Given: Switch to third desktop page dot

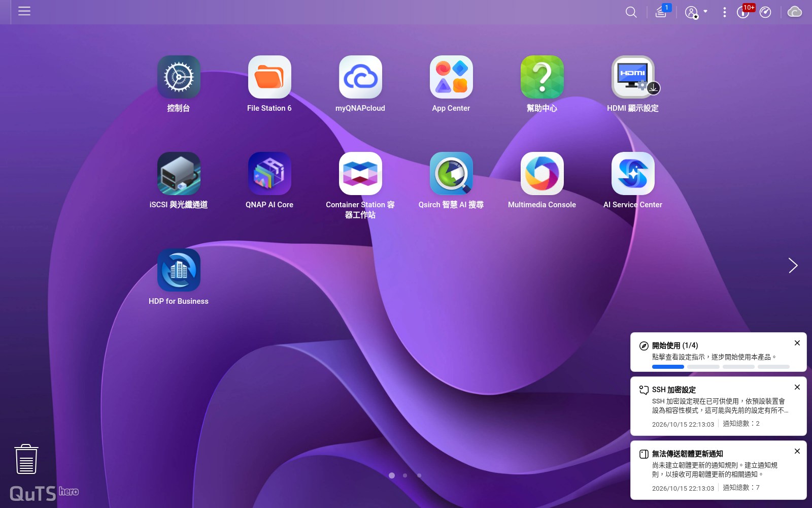Looking at the screenshot, I should click(419, 475).
